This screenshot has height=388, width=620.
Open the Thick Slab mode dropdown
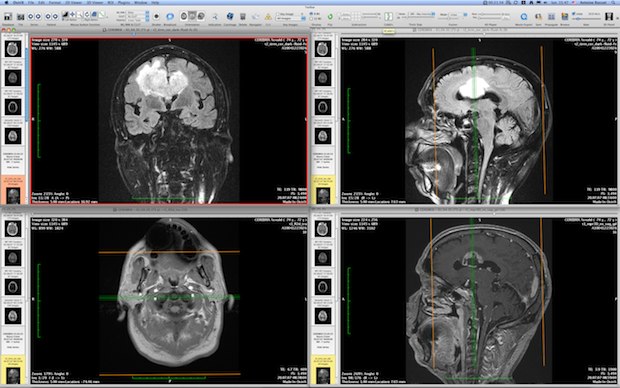point(422,14)
